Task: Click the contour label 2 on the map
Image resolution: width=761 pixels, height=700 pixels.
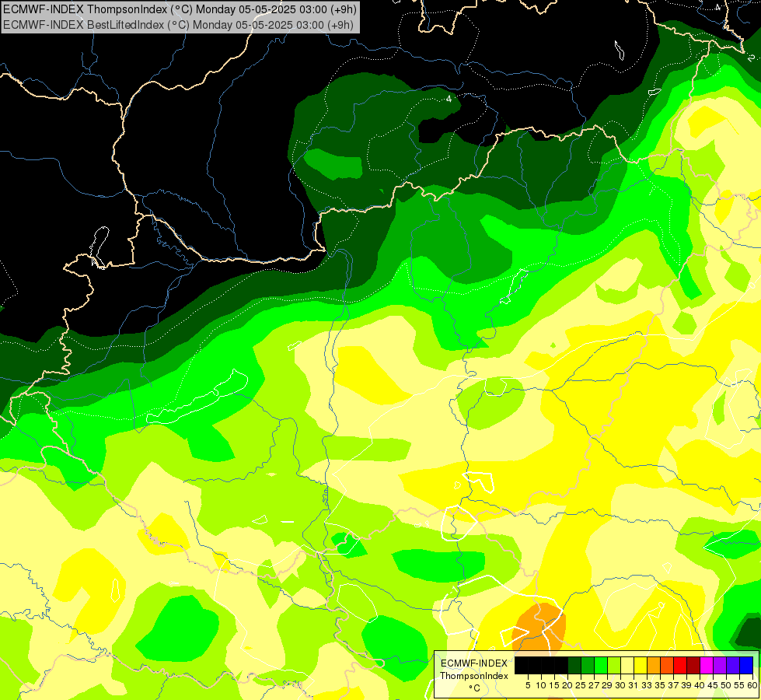Action: [x=752, y=58]
